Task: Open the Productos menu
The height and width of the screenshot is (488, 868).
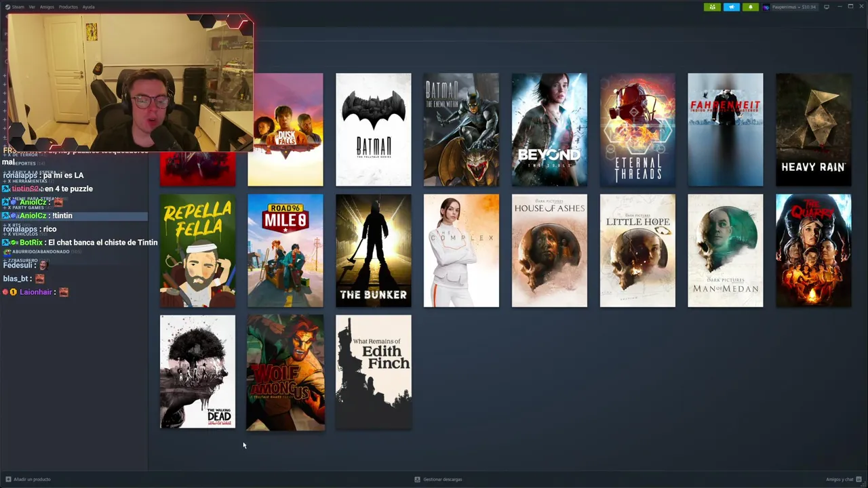Action: tap(68, 7)
